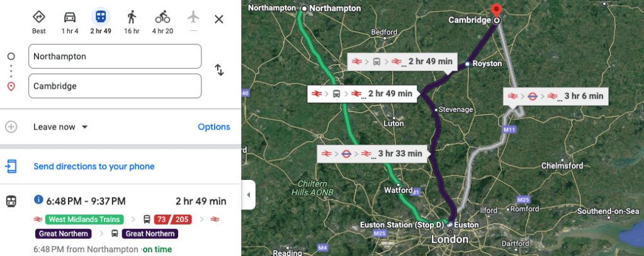The width and height of the screenshot is (644, 256).
Task: Collapse the side panel arrow
Action: click(248, 195)
